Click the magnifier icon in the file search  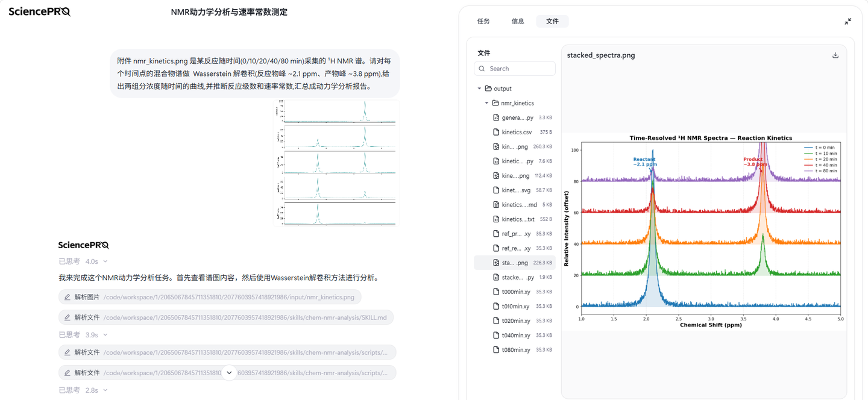482,69
